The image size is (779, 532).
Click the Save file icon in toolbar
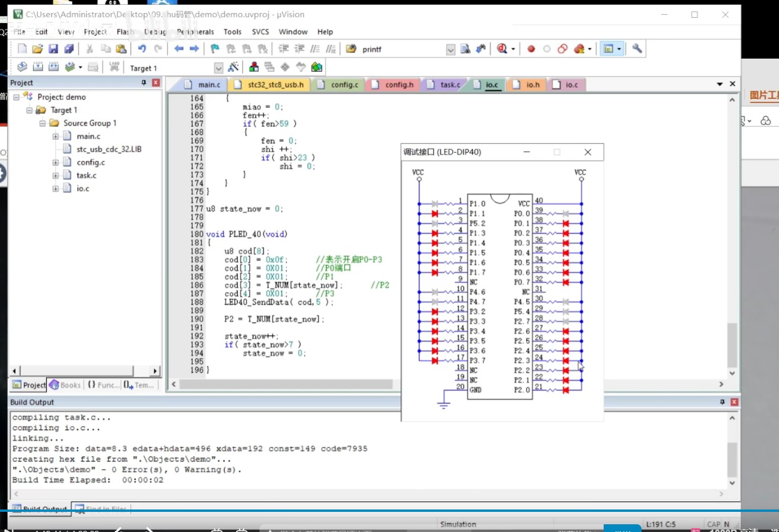(x=53, y=49)
